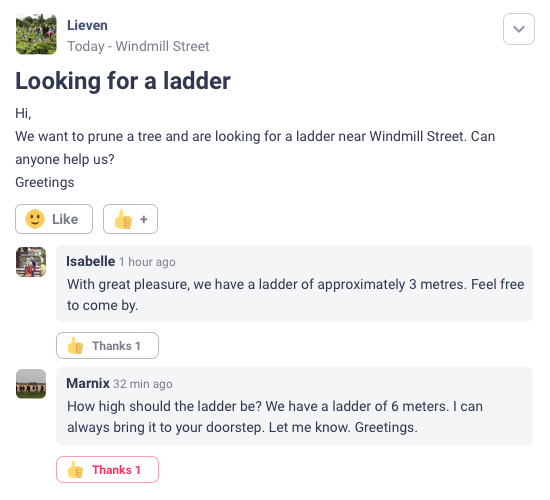The image size is (550, 500).
Task: Click Marnix's '32 min ago' timestamp
Action: click(143, 384)
